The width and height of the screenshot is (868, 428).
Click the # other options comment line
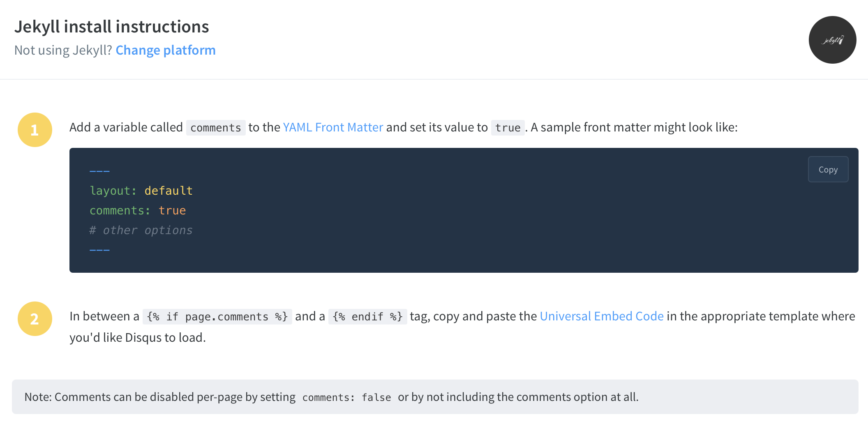tap(141, 230)
